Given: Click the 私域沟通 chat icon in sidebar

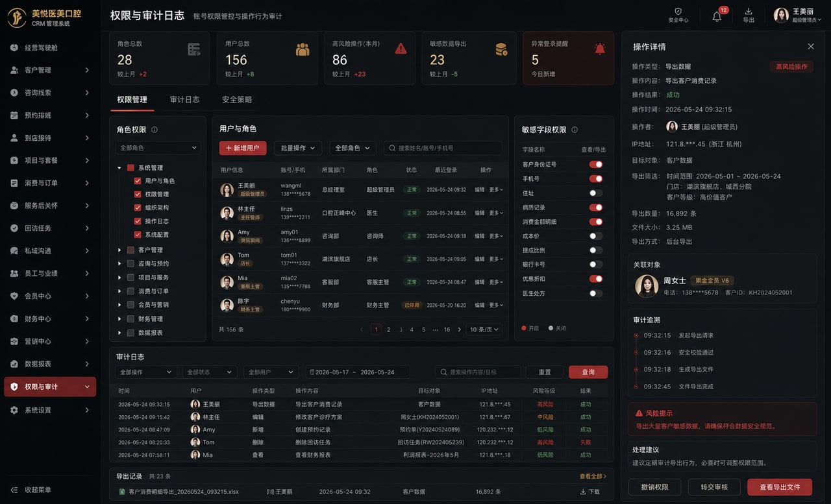Looking at the screenshot, I should tap(14, 250).
